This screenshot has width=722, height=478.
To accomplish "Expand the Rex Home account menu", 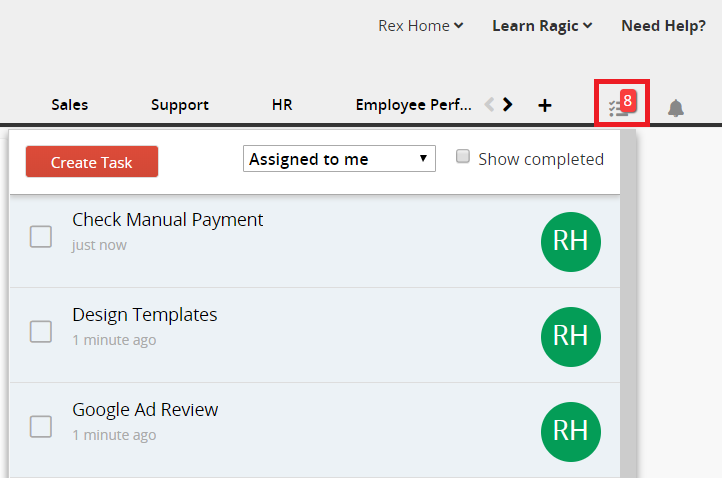I will coord(420,26).
